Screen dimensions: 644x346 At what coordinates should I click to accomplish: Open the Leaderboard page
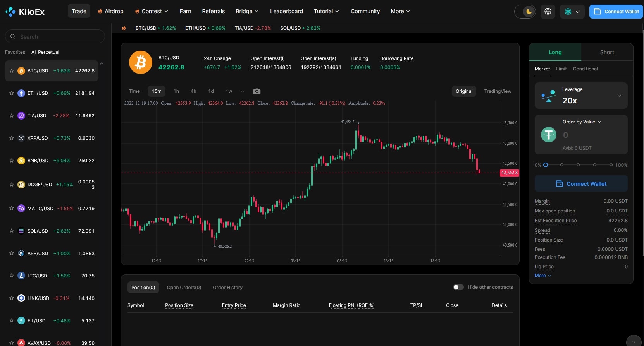pyautogui.click(x=286, y=11)
